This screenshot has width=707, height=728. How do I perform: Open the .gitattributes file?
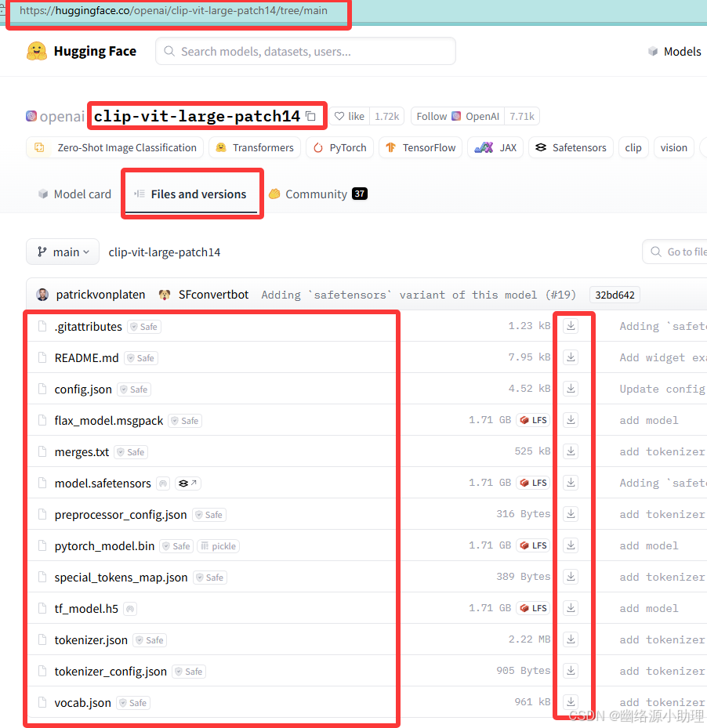89,327
